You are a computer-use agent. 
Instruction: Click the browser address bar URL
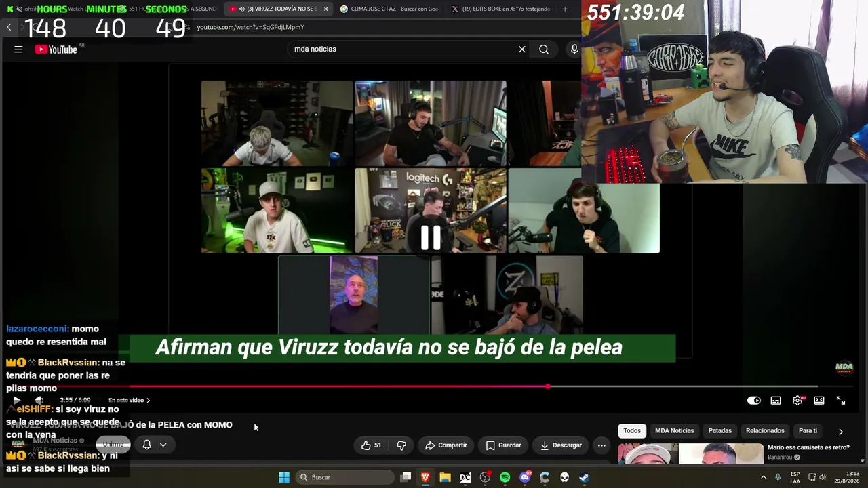pos(250,27)
